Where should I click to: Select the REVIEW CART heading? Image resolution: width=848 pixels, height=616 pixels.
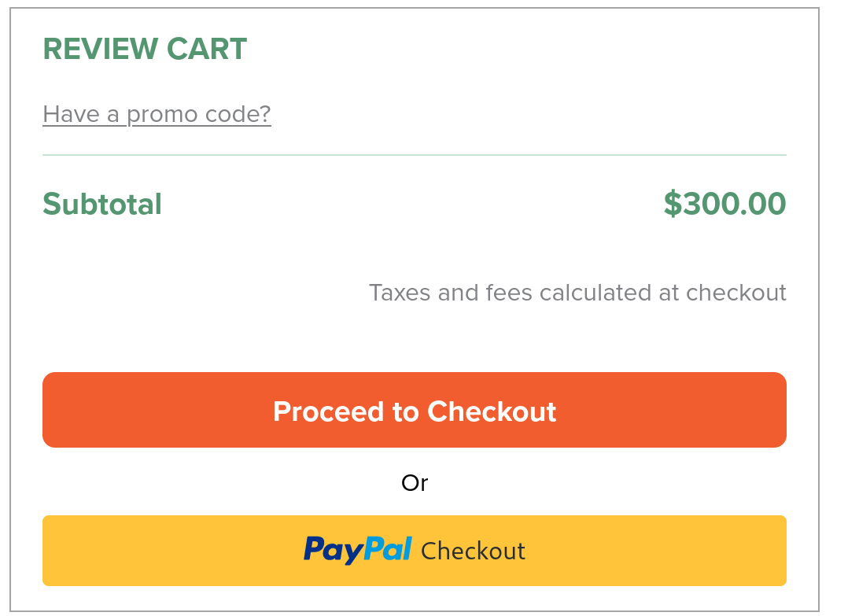click(145, 49)
